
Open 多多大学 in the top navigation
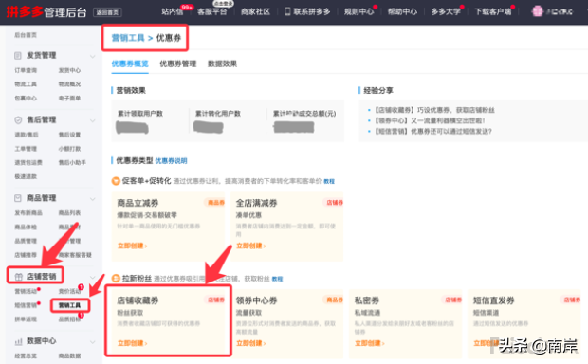pos(446,11)
